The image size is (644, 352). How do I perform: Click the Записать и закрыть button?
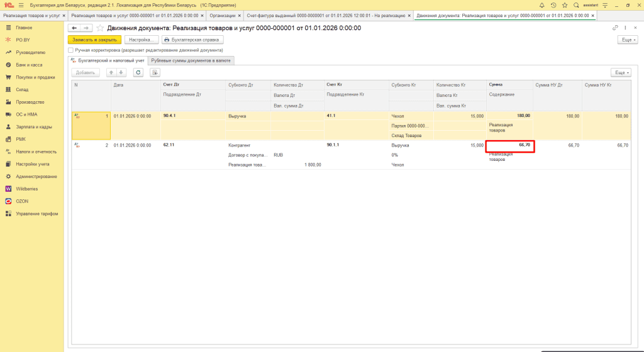[94, 40]
